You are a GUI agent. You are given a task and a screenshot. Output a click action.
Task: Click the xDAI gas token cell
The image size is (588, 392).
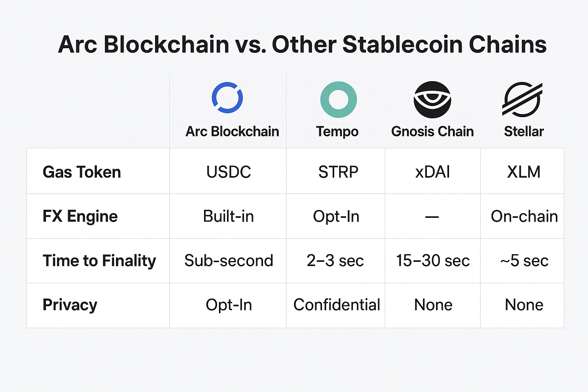tap(433, 172)
